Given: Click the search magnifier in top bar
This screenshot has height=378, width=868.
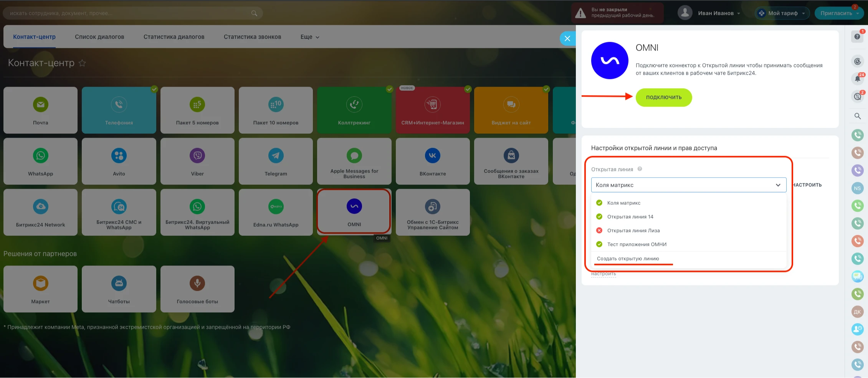Looking at the screenshot, I should coord(254,13).
